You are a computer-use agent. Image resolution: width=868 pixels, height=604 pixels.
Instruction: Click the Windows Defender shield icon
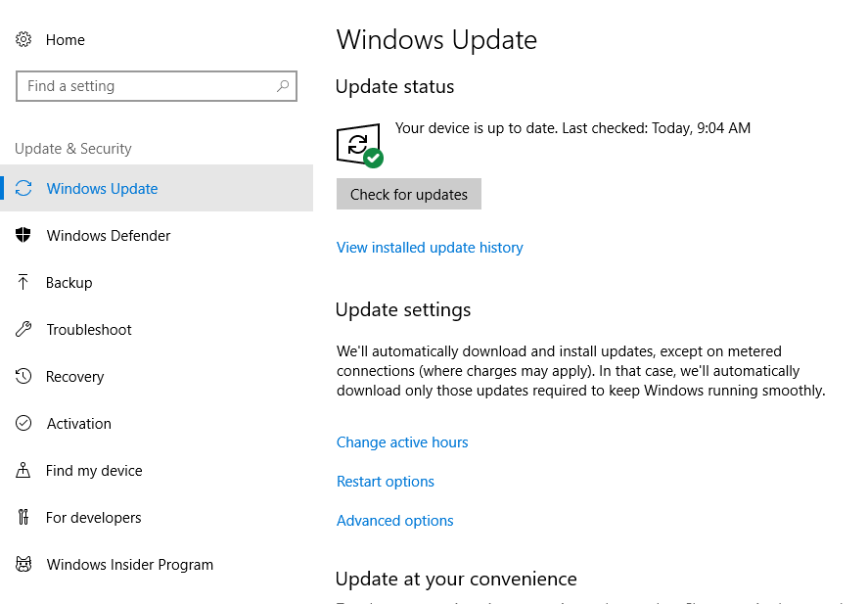[x=23, y=235]
